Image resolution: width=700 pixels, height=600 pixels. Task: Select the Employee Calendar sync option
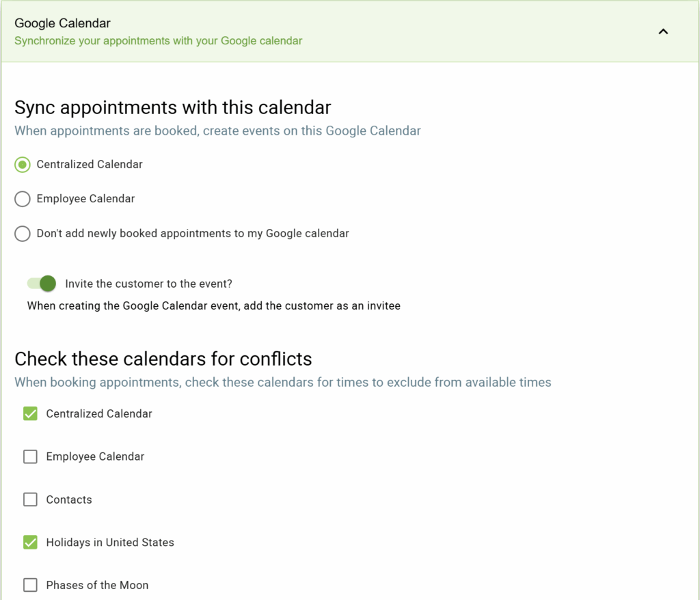pyautogui.click(x=21, y=199)
